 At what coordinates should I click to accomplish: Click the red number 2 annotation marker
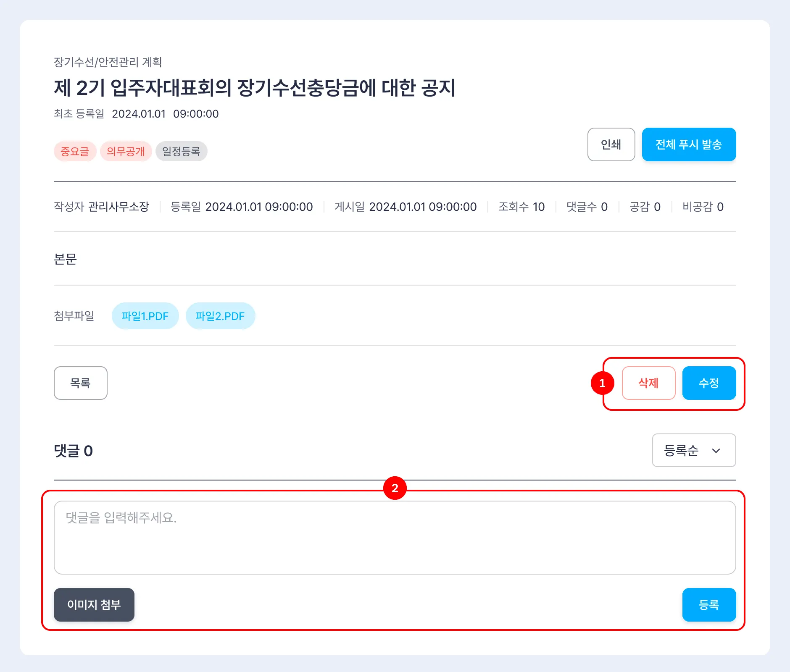point(395,488)
